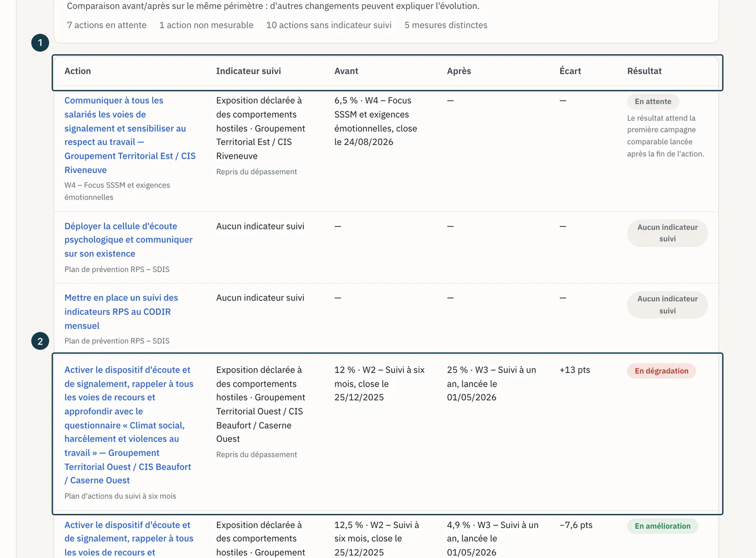Open the "Communiquer à tous les salariés" action link
The width and height of the screenshot is (756, 558).
(130, 135)
